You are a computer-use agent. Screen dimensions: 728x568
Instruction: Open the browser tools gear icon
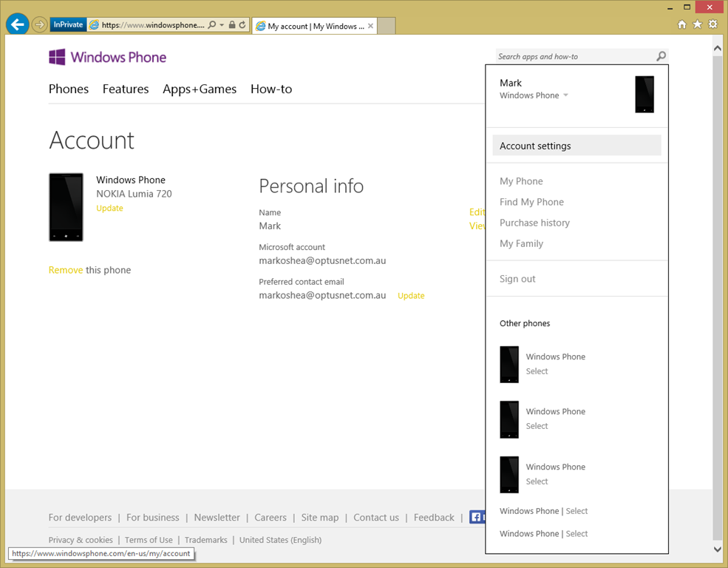712,24
